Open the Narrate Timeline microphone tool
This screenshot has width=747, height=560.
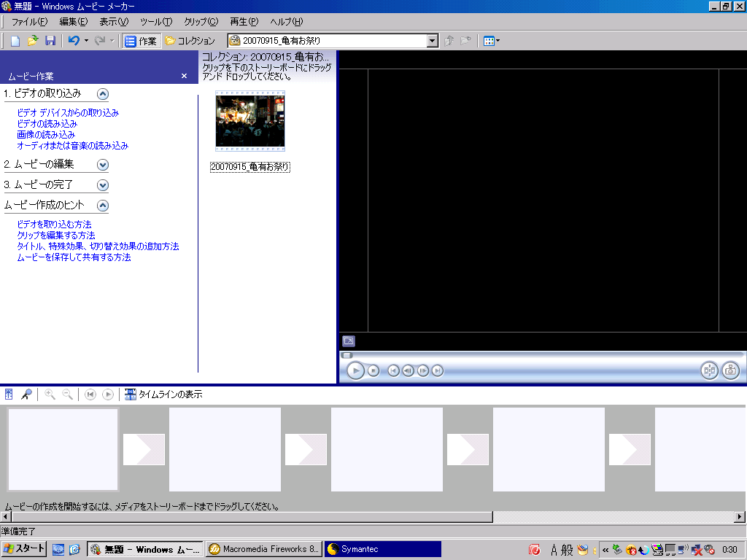26,394
